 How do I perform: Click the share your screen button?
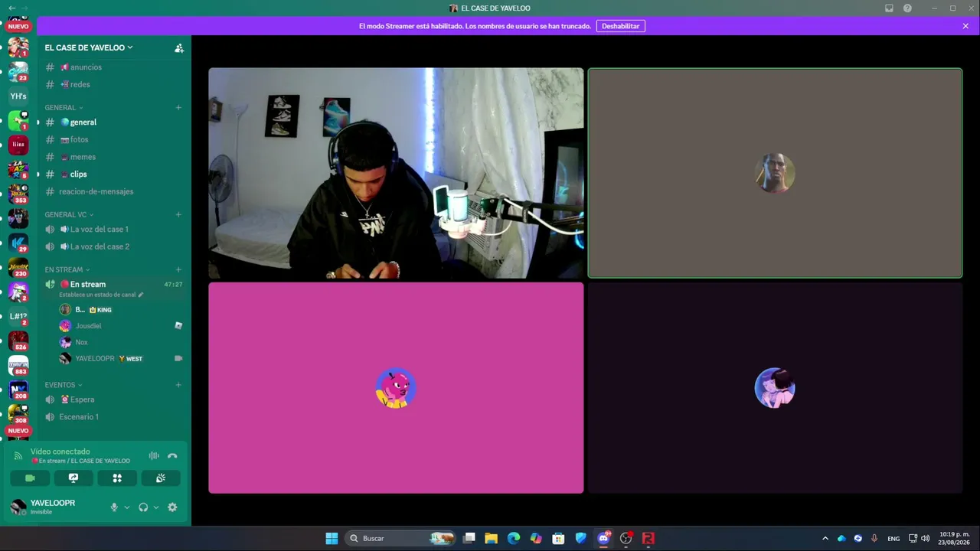(x=73, y=478)
